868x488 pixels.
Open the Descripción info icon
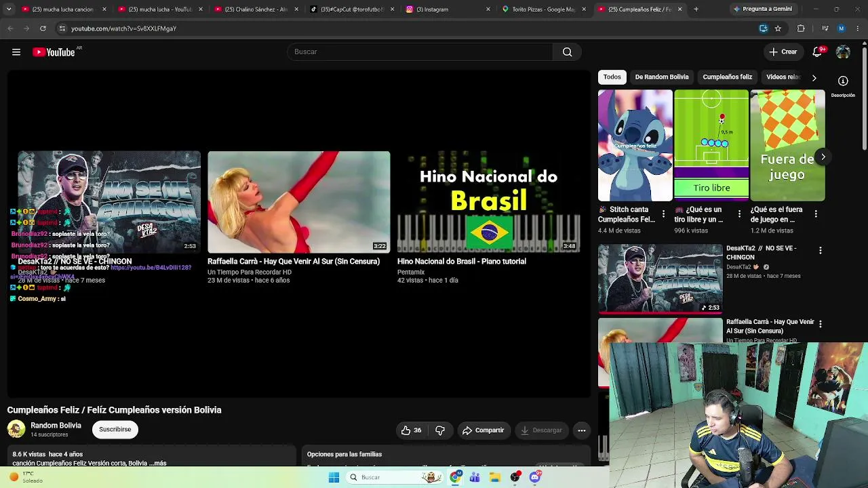click(843, 81)
